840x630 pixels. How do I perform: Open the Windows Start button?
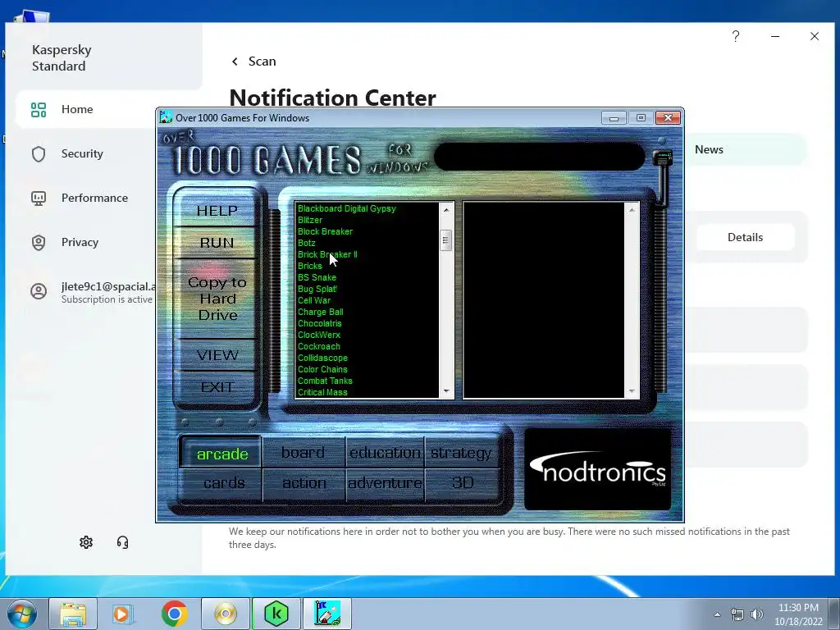click(x=22, y=614)
